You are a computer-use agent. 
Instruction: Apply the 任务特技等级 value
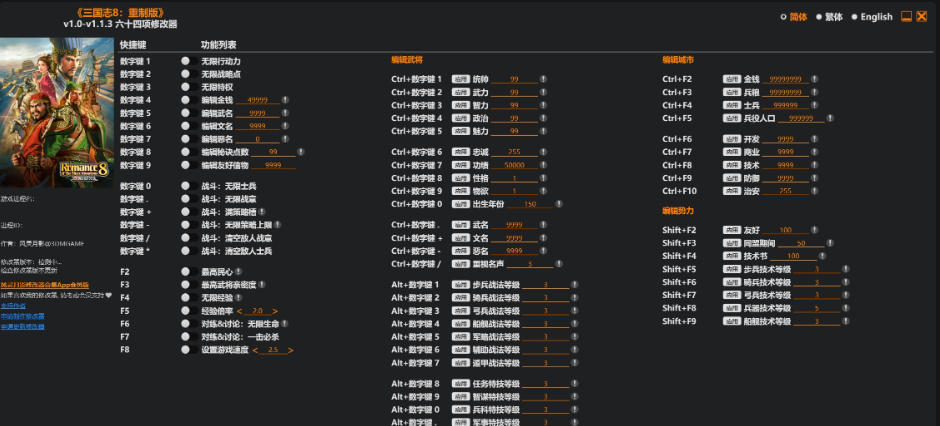pos(460,383)
